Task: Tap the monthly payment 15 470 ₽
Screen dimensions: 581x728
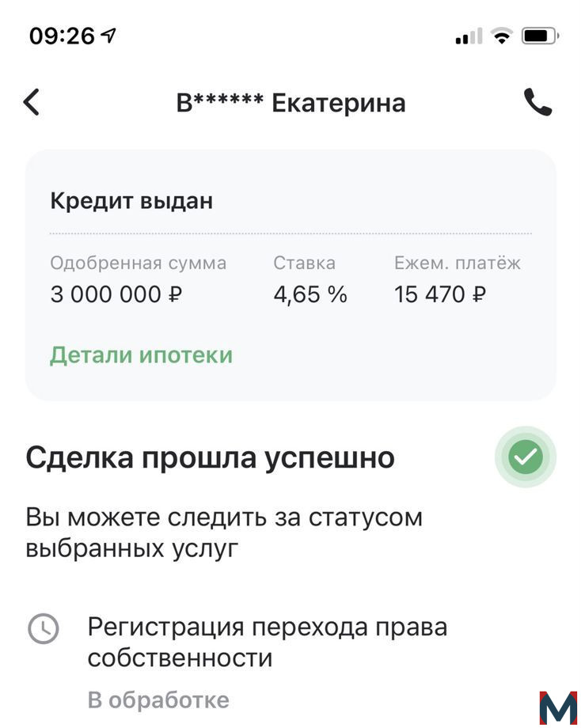Action: coord(440,294)
